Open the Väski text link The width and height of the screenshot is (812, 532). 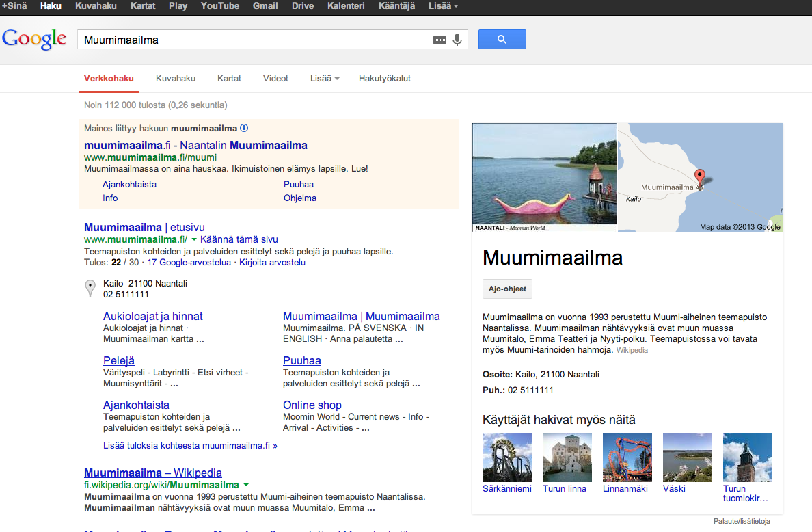point(674,488)
